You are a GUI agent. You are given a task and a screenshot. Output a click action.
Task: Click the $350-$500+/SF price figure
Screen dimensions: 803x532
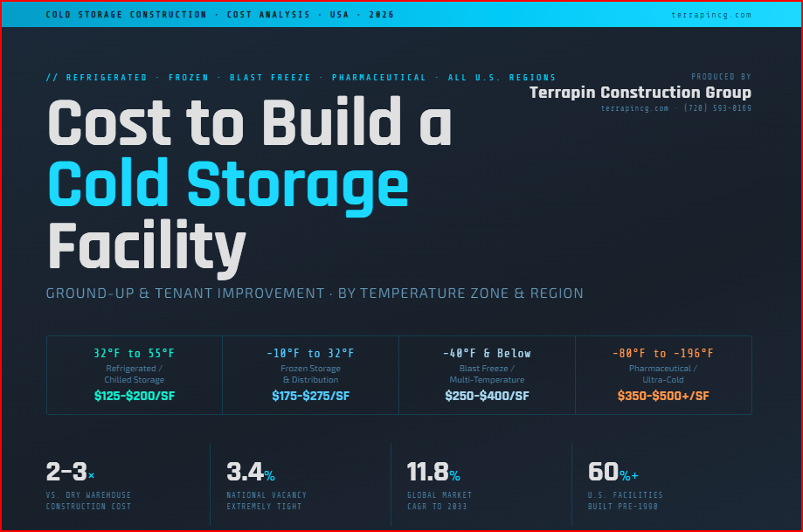663,395
